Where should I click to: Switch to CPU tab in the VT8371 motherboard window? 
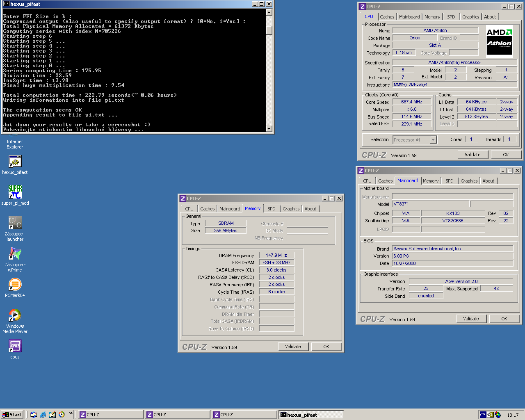point(367,181)
